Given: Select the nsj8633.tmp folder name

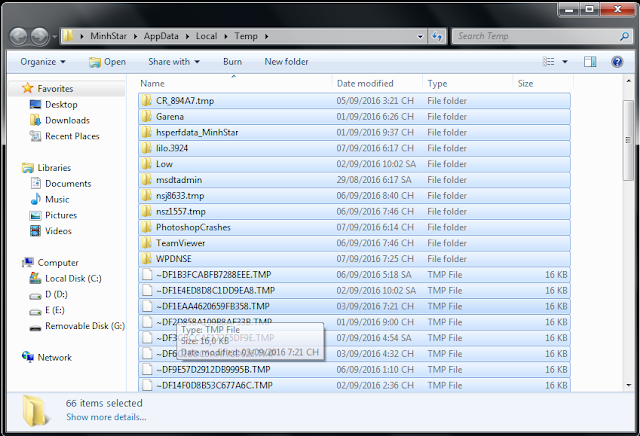Looking at the screenshot, I should click(180, 196).
